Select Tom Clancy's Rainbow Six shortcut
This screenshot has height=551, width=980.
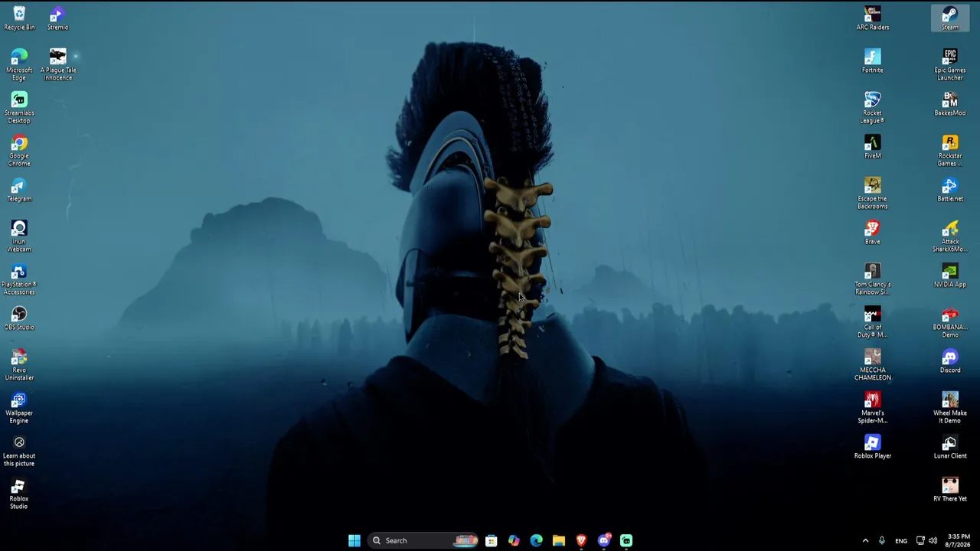[873, 279]
